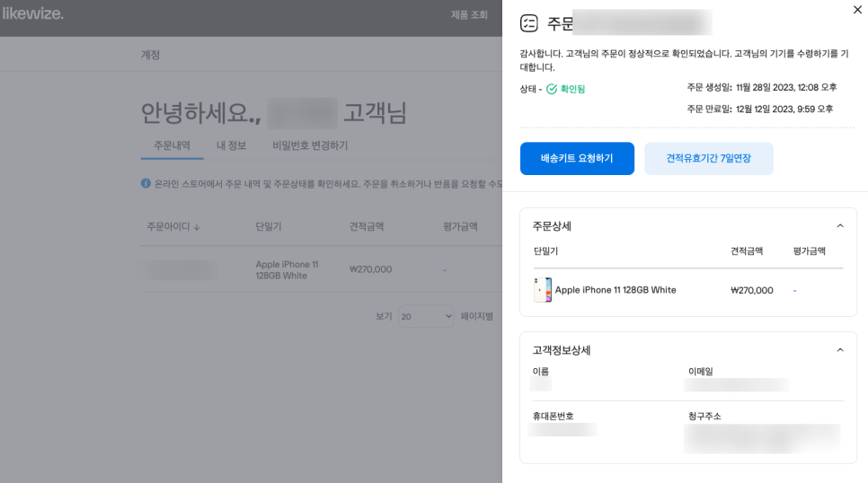The height and width of the screenshot is (483, 868).
Task: Click the blue info icon beside notice text
Action: (146, 183)
